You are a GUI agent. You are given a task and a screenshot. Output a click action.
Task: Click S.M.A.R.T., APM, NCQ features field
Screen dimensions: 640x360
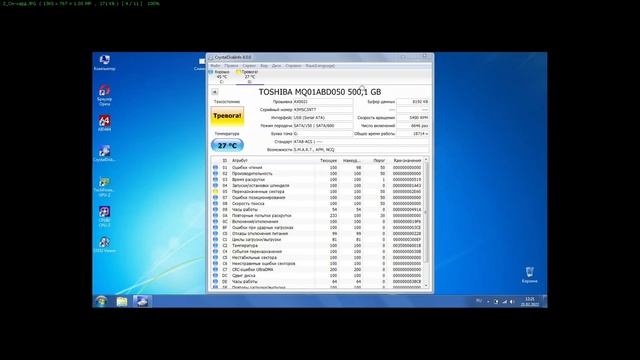[x=361, y=150]
